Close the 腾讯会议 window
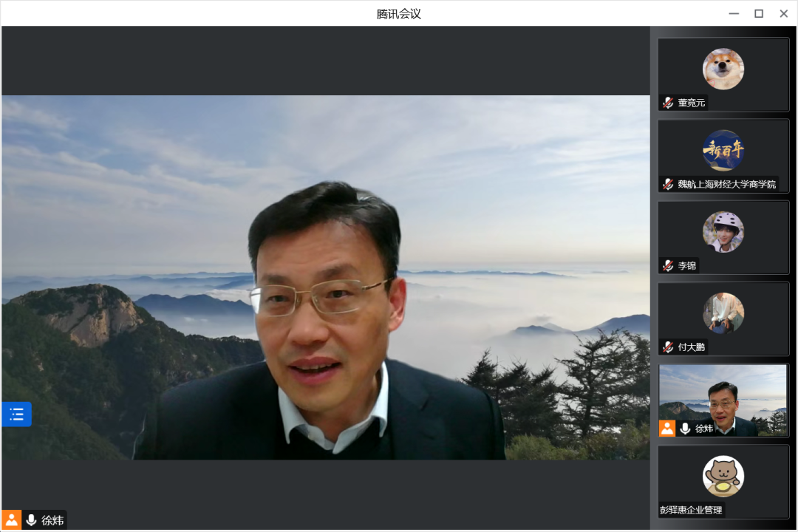Screen dimensions: 798x532 click(x=784, y=14)
